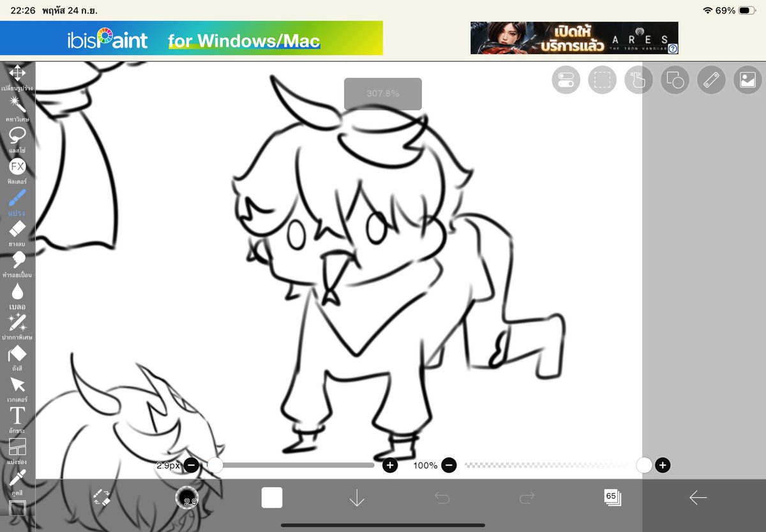Image resolution: width=766 pixels, height=532 pixels.
Task: Tap the down arrow to hide toolbar
Action: tap(357, 498)
